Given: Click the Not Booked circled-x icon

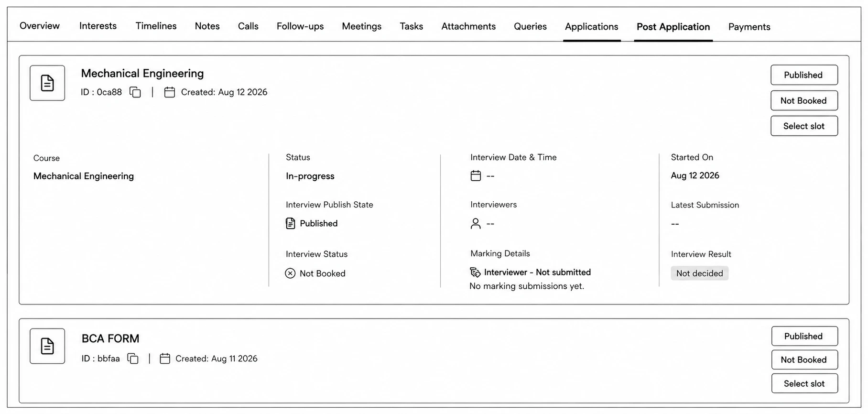Looking at the screenshot, I should coord(290,273).
